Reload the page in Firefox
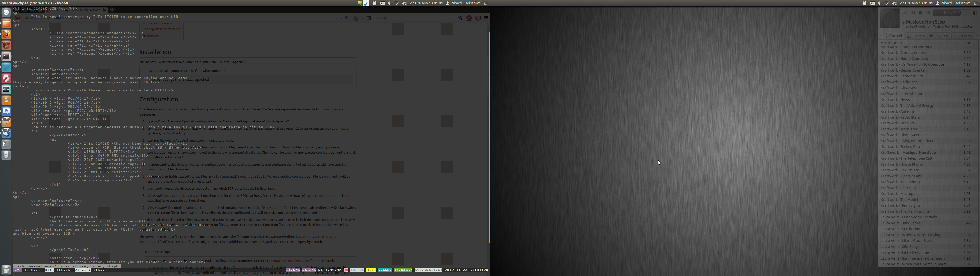Viewport: 980px width, 276px height. [x=347, y=18]
